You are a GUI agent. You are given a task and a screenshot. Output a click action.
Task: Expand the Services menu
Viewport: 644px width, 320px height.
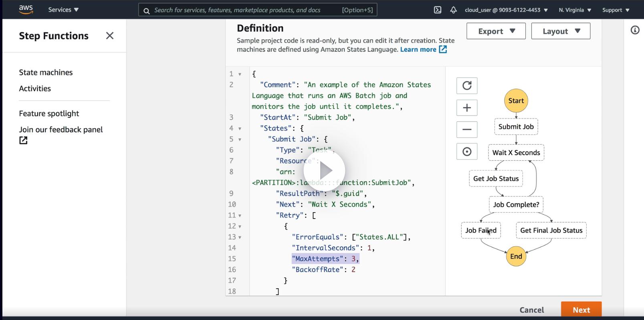coord(63,10)
